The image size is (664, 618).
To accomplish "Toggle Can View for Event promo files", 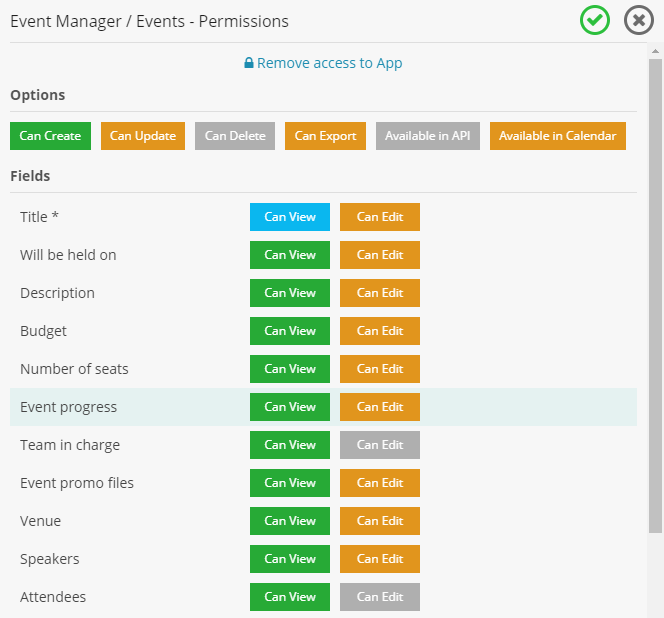I will (289, 483).
